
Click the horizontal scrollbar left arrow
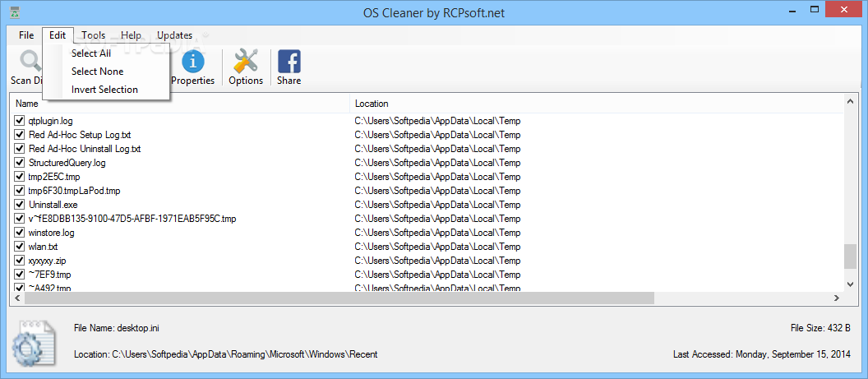16,298
